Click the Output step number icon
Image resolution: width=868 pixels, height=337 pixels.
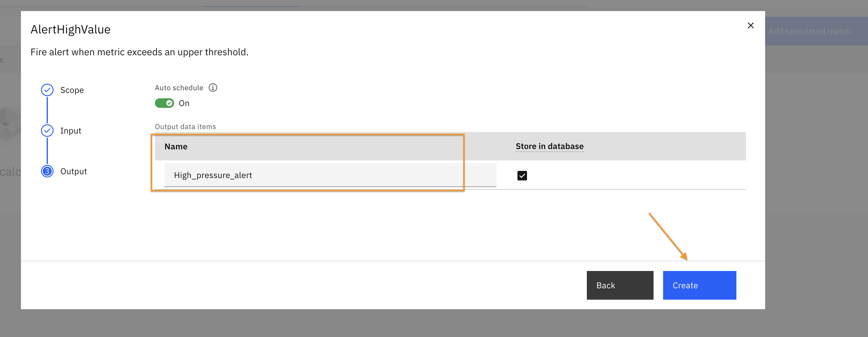(47, 171)
